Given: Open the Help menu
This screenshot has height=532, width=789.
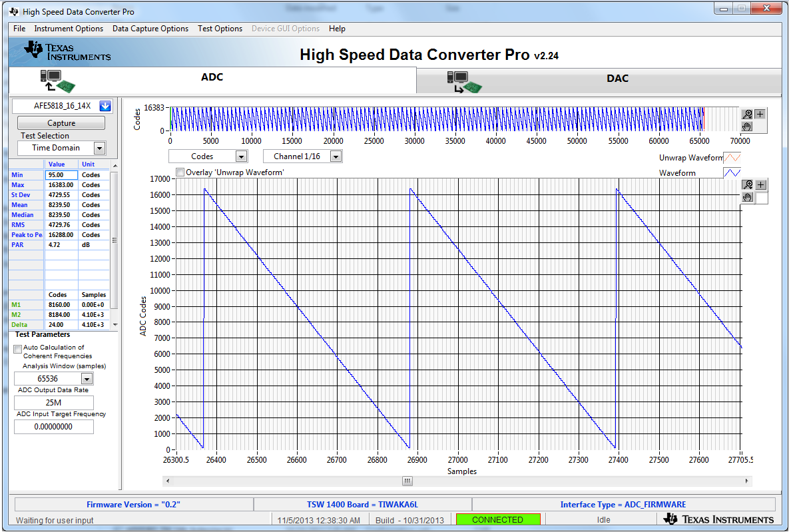Looking at the screenshot, I should (337, 29).
